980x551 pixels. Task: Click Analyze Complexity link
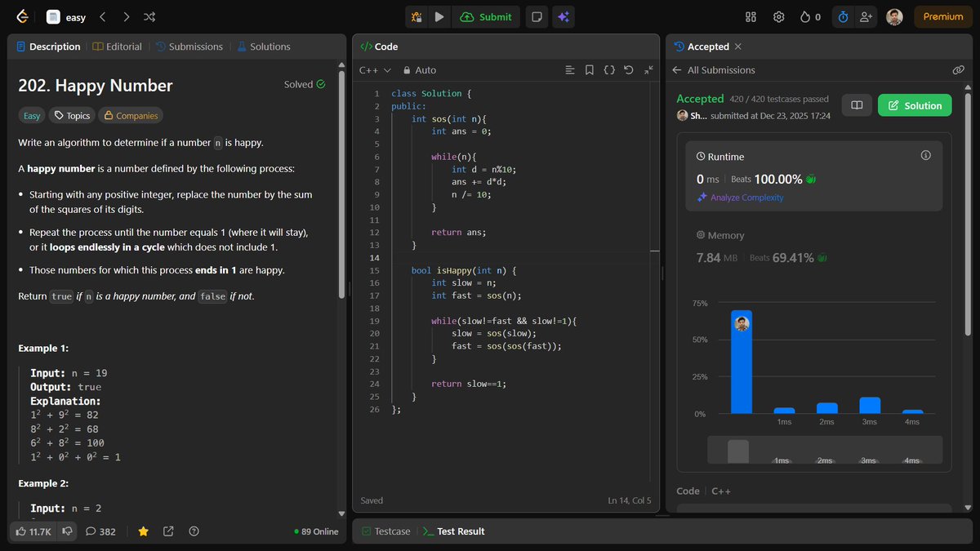pos(740,198)
